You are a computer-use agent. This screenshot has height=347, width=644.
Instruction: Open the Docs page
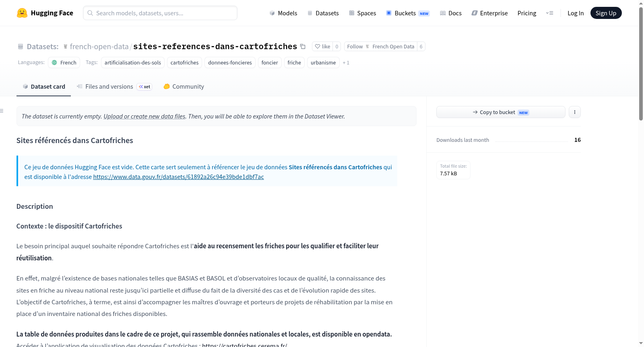tap(450, 13)
